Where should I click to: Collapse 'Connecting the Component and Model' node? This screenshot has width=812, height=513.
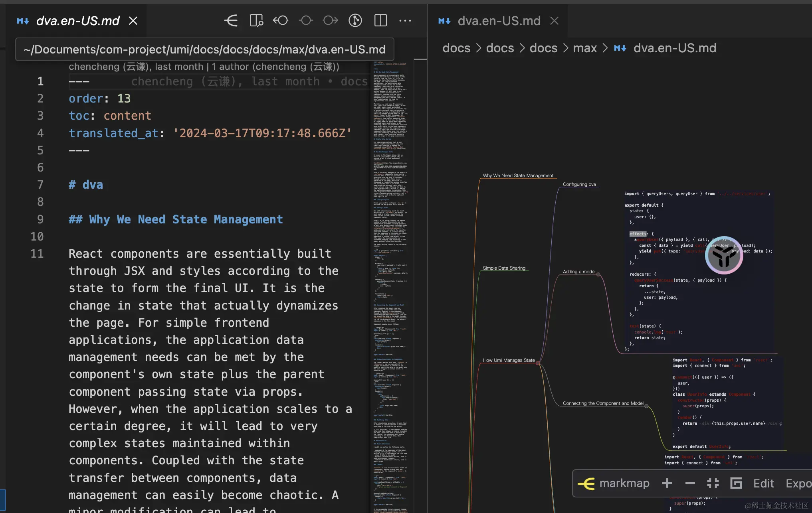pyautogui.click(x=646, y=406)
